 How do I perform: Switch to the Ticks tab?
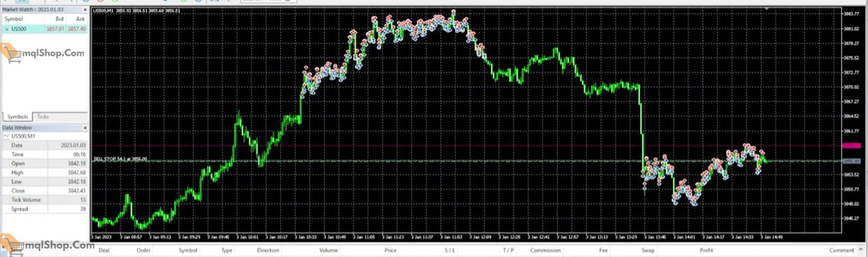43,117
